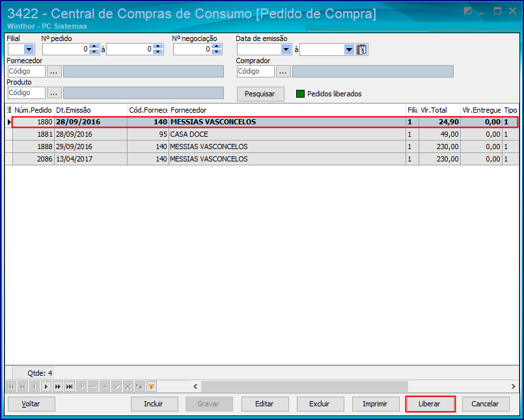Image resolution: width=524 pixels, height=420 pixels.
Task: Open Comprador lookup ellipsis button
Action: click(x=283, y=71)
